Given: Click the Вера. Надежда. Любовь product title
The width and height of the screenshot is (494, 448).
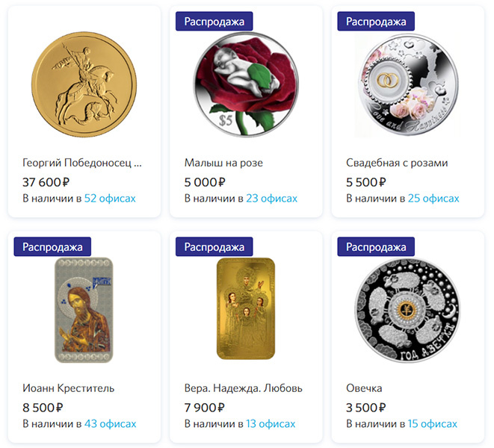Looking at the screenshot, I should point(243,388).
